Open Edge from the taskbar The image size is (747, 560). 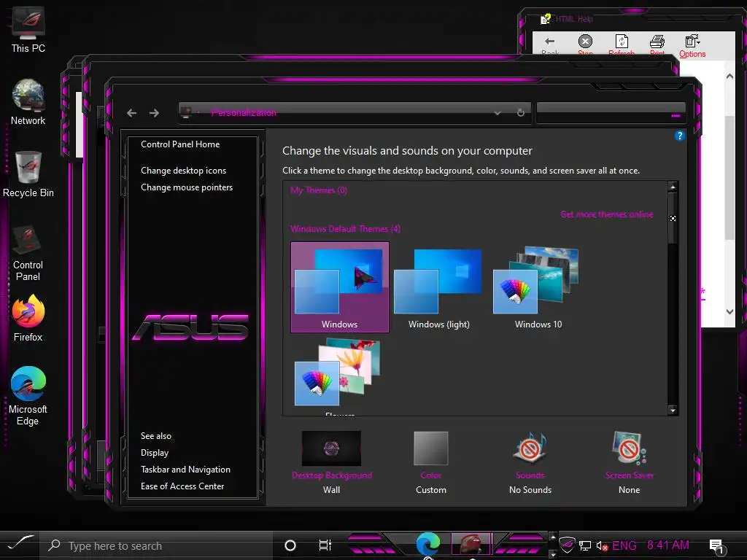click(x=427, y=545)
